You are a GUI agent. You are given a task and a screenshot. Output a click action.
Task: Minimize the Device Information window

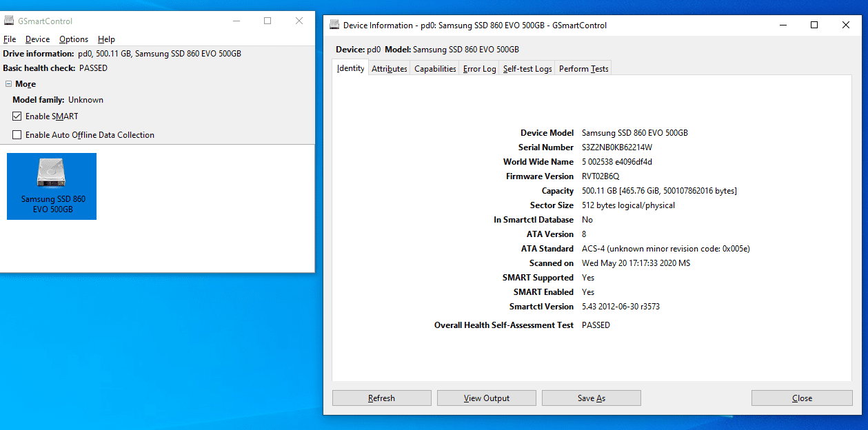[x=783, y=25]
